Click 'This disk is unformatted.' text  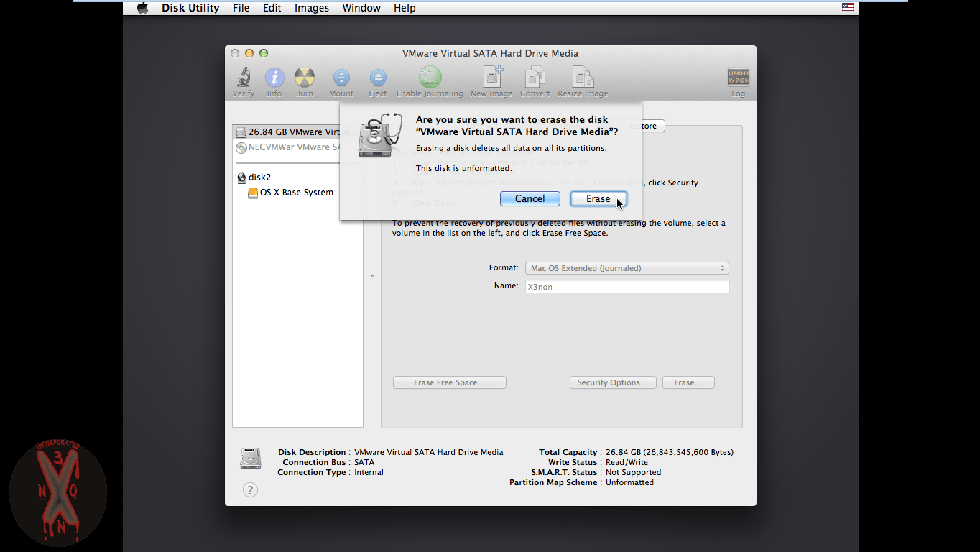pyautogui.click(x=464, y=169)
